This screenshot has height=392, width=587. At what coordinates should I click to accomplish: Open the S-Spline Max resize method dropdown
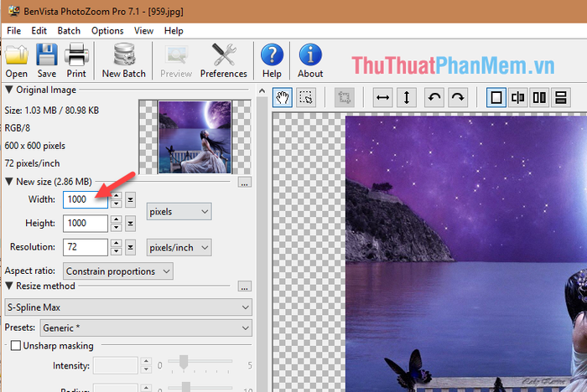coord(128,307)
